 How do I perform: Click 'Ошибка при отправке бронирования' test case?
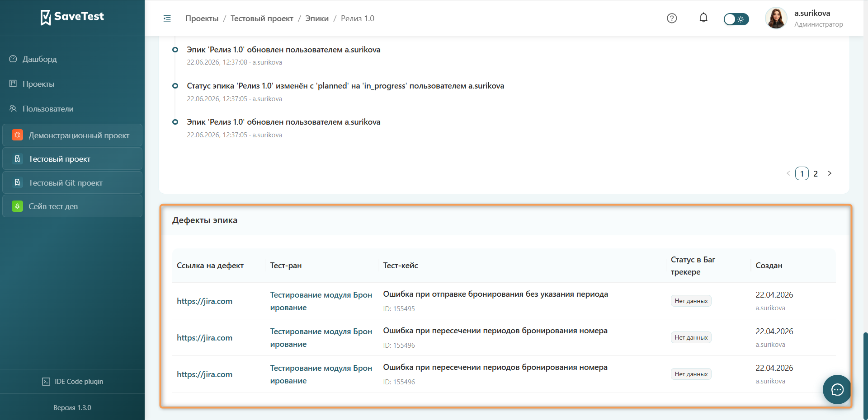(x=495, y=294)
